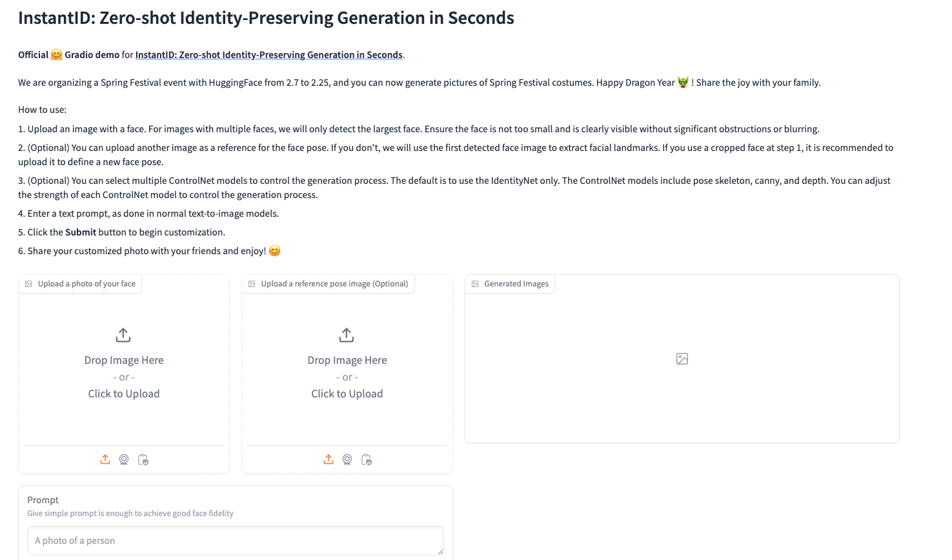Click the image icon beside 'Upload a reference pose image'
This screenshot has height=560, width=952.
tap(252, 284)
